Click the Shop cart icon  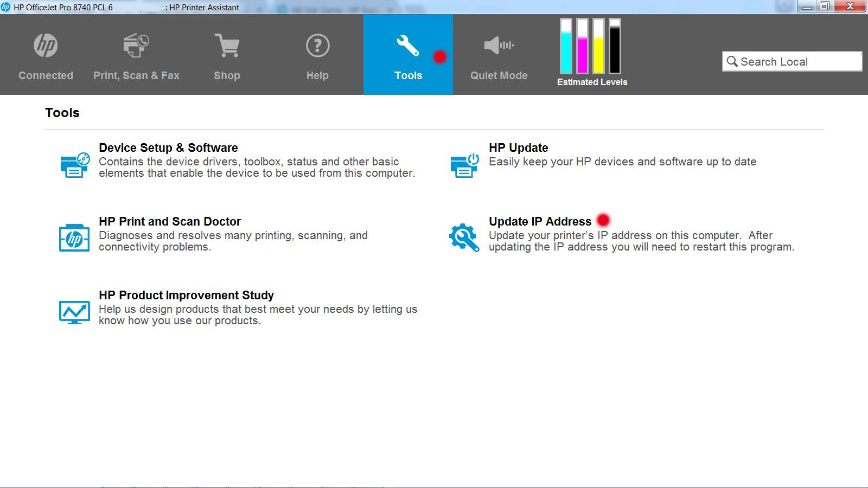click(227, 46)
